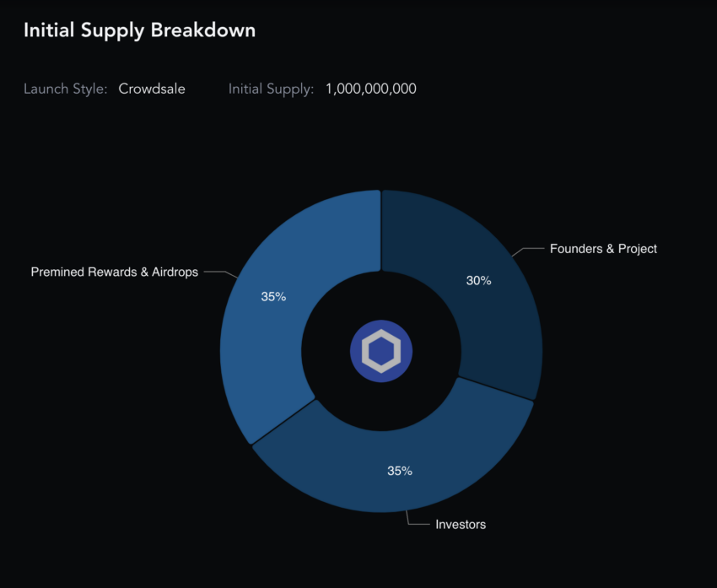
Task: Click the 30% value on the chart
Action: 479,281
